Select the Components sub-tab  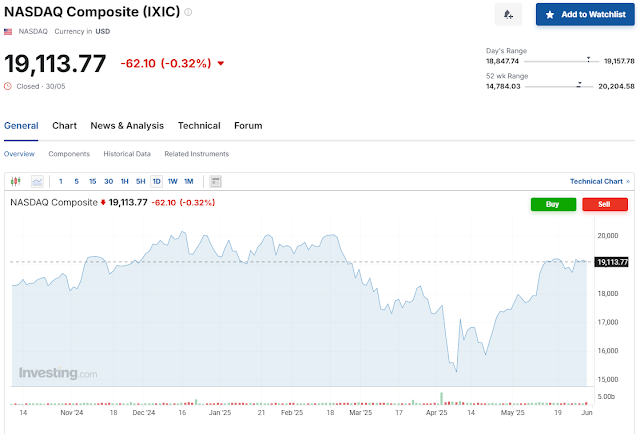coord(69,154)
